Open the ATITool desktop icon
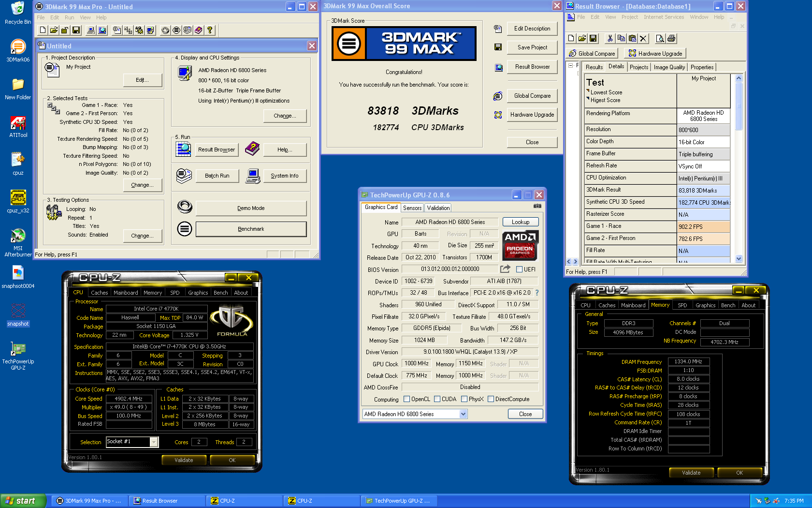The image size is (812, 508). [18, 127]
